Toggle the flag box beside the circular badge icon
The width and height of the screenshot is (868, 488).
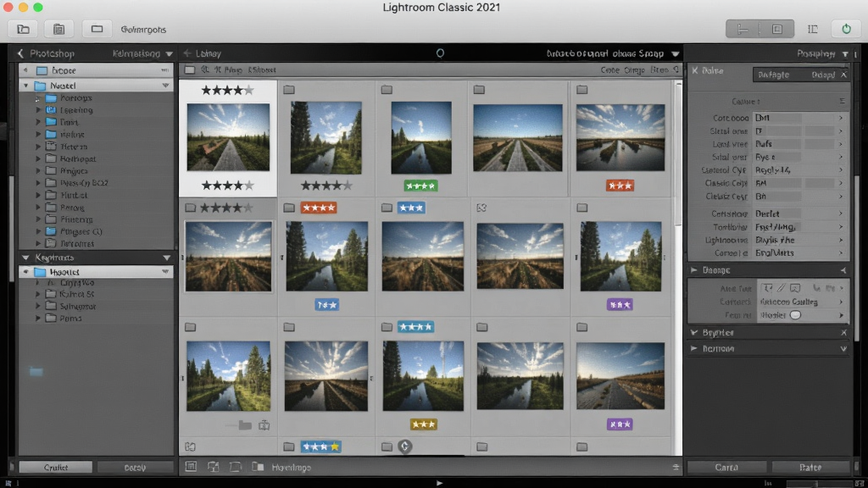387,446
